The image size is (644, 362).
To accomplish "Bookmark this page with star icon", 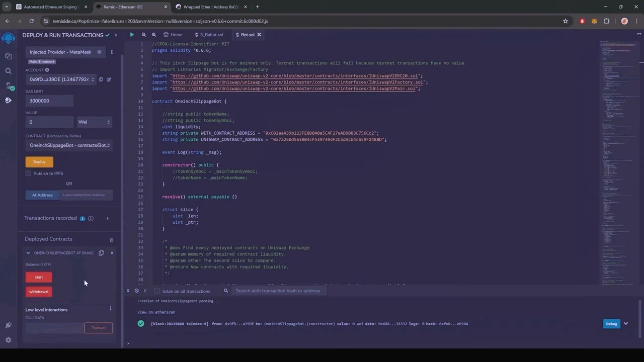I will coord(566,21).
